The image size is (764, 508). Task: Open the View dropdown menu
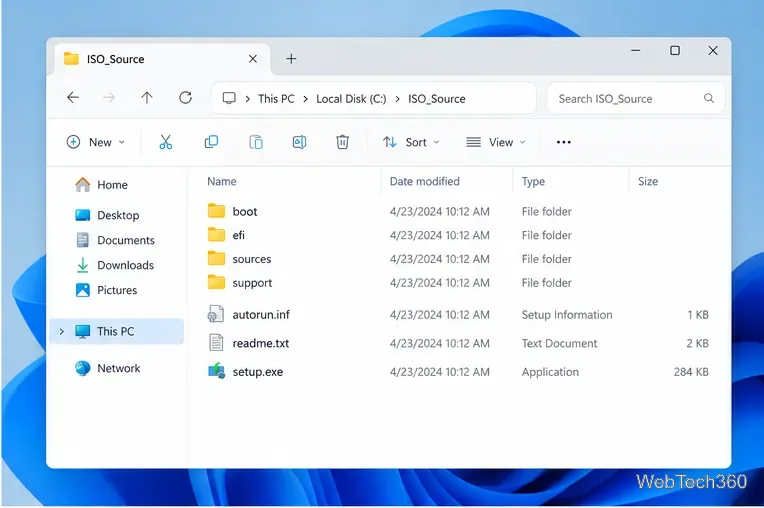496,142
